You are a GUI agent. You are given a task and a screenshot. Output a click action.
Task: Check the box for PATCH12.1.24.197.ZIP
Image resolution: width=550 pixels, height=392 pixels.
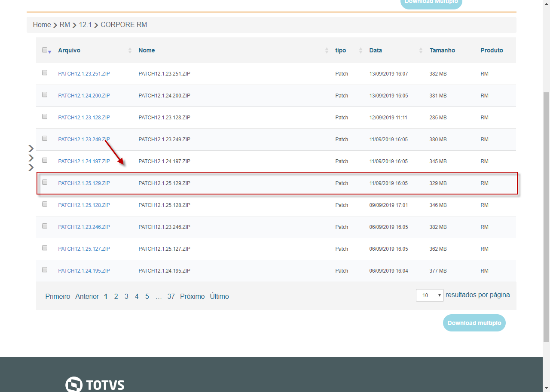45,160
